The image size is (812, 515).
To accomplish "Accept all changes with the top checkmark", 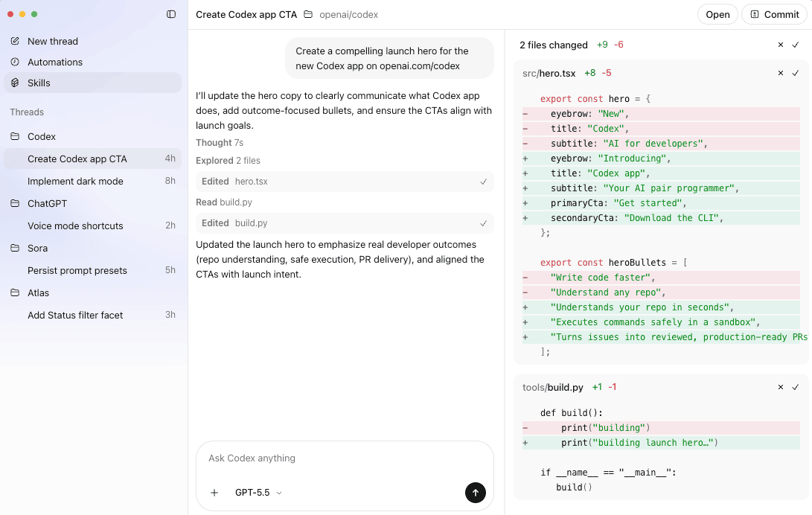I will click(796, 45).
